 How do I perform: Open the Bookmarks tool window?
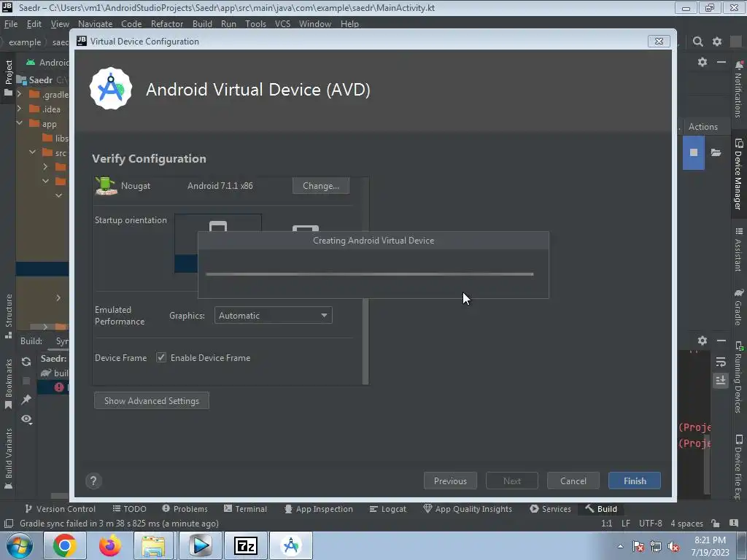pyautogui.click(x=8, y=384)
